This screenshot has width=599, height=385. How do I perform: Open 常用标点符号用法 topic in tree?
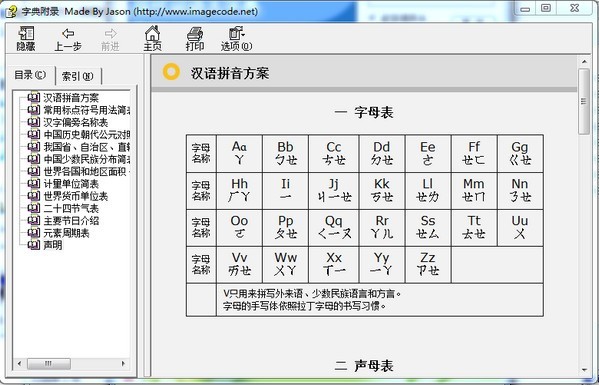87,110
